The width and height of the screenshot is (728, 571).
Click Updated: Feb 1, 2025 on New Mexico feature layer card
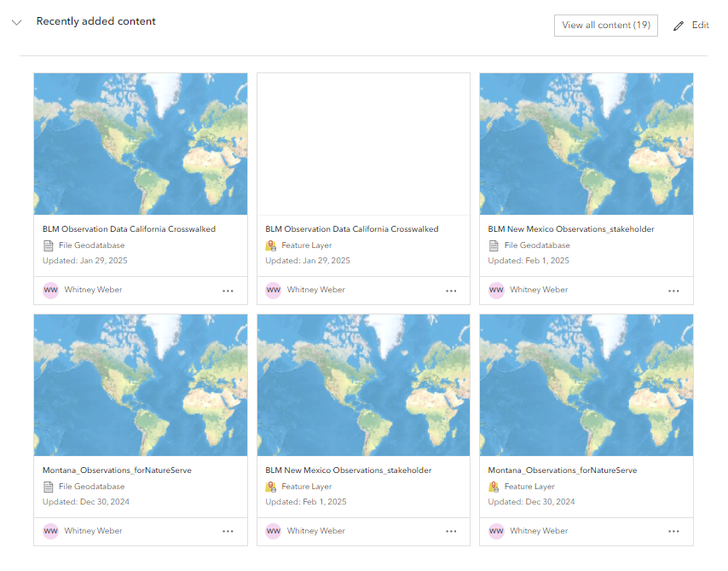pyautogui.click(x=306, y=502)
